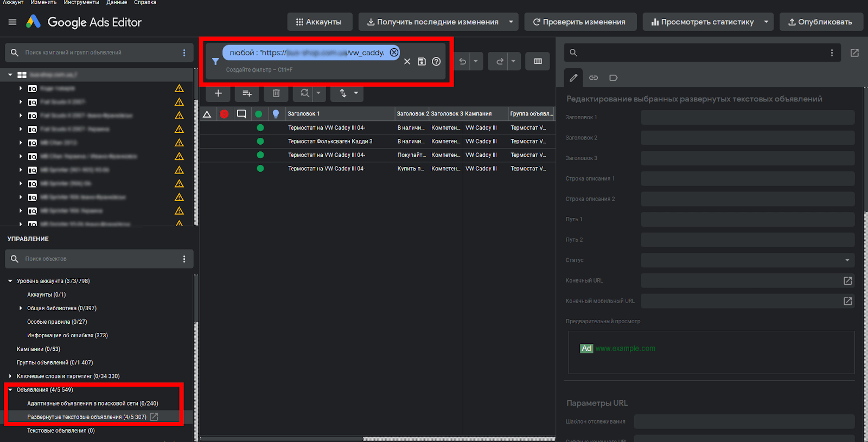Open filter help question icon
868x442 pixels.
[436, 62]
